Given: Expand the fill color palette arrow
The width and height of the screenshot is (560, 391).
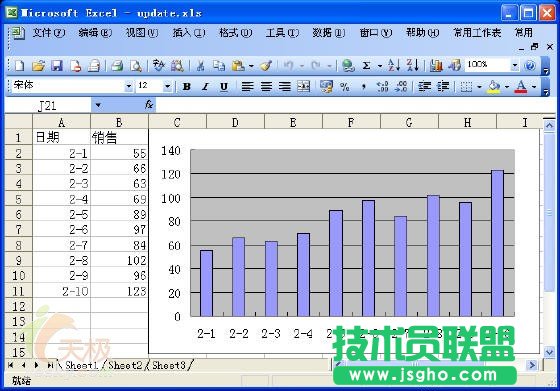Looking at the screenshot, I should [507, 87].
